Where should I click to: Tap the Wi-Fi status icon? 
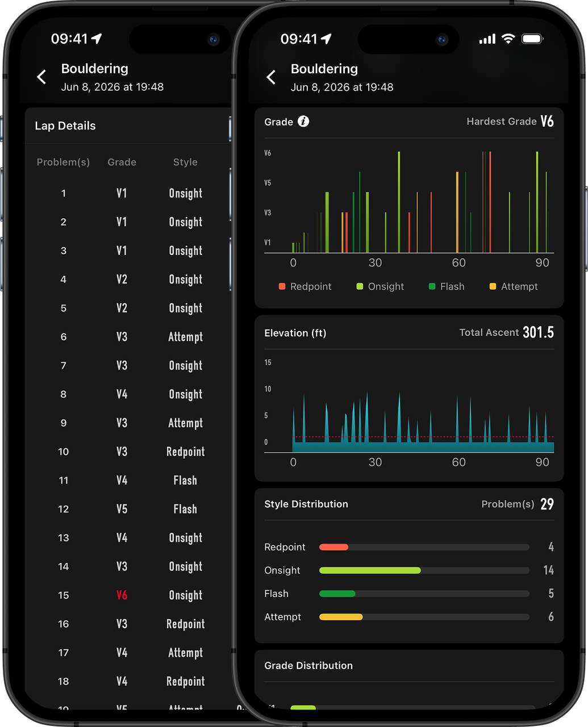tap(508, 39)
